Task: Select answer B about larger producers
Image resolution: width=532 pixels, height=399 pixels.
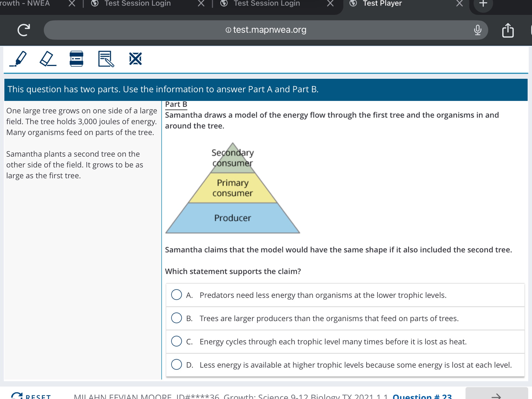Action: coord(177,318)
